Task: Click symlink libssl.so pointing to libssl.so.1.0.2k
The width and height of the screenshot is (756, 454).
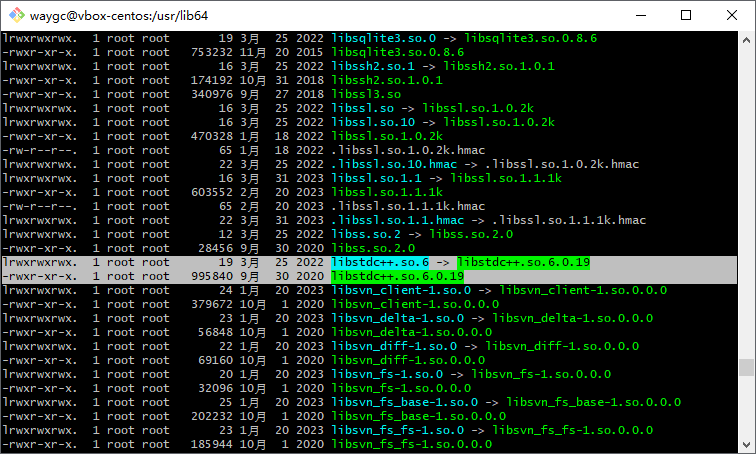Action: pyautogui.click(x=363, y=108)
